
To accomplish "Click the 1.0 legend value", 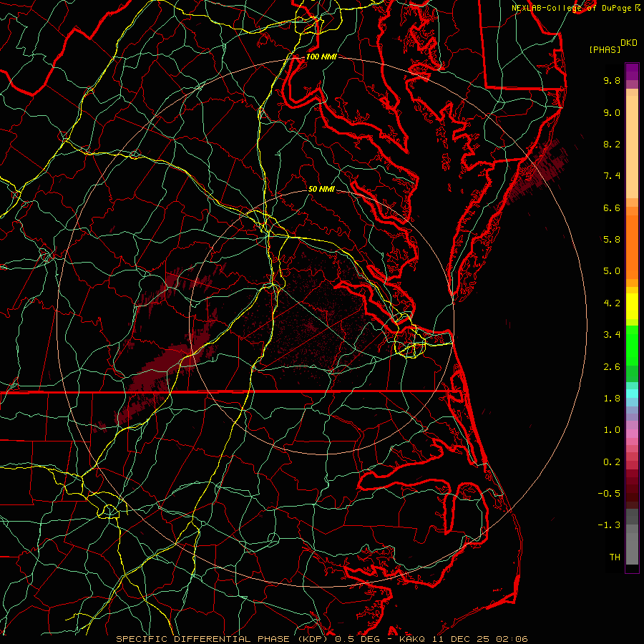I will [x=612, y=430].
